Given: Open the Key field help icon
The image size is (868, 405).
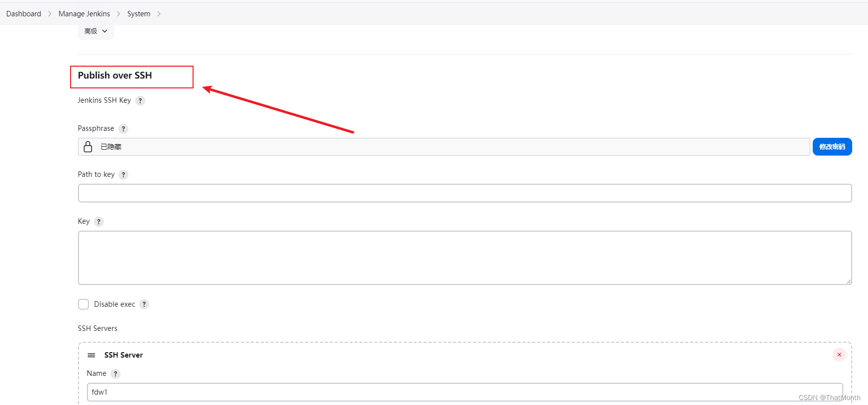Looking at the screenshot, I should coord(98,221).
